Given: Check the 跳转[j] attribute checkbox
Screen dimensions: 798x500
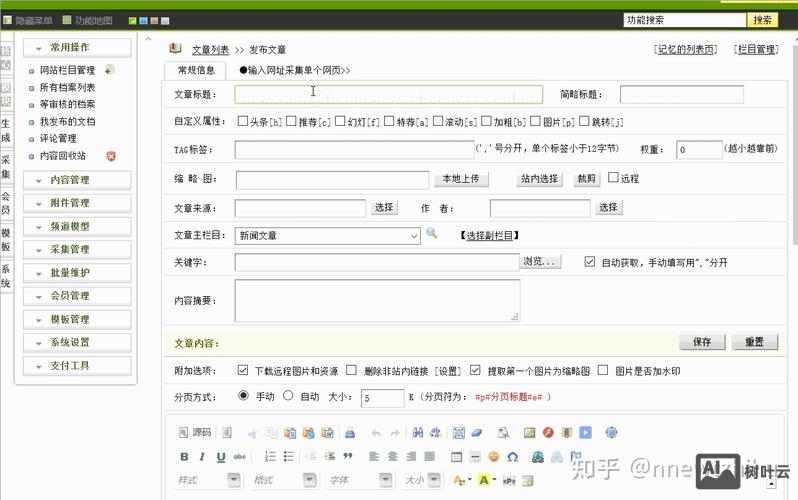Looking at the screenshot, I should (584, 121).
